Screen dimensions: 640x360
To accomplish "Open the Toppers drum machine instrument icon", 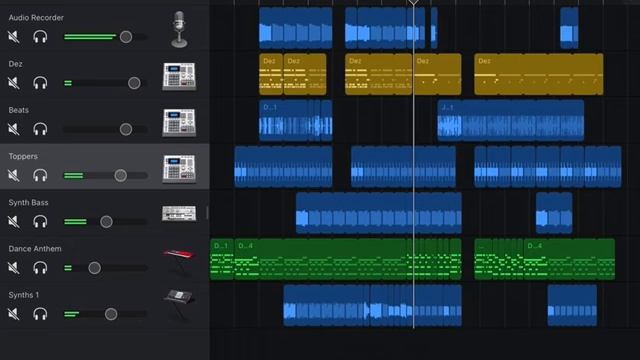I will (179, 169).
